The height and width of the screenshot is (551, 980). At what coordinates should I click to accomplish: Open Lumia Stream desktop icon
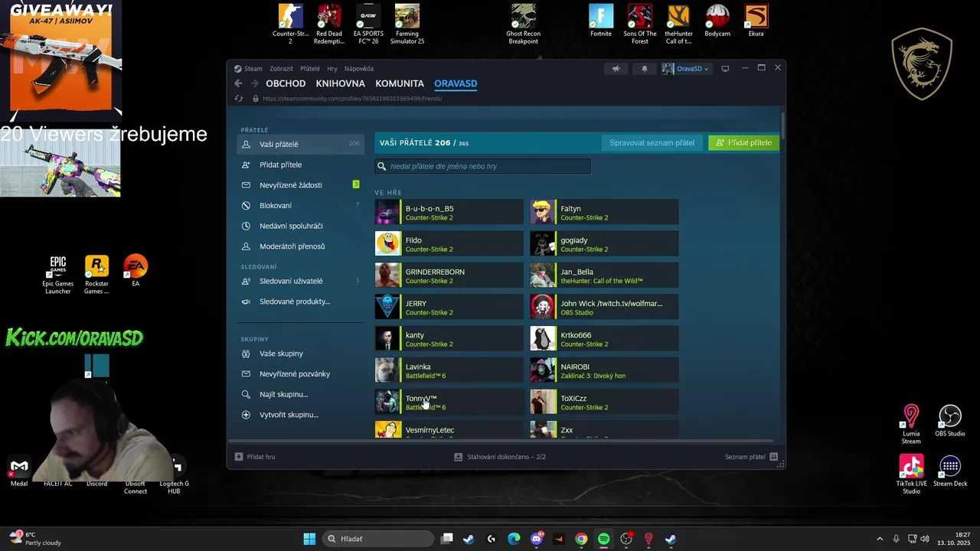pyautogui.click(x=911, y=425)
